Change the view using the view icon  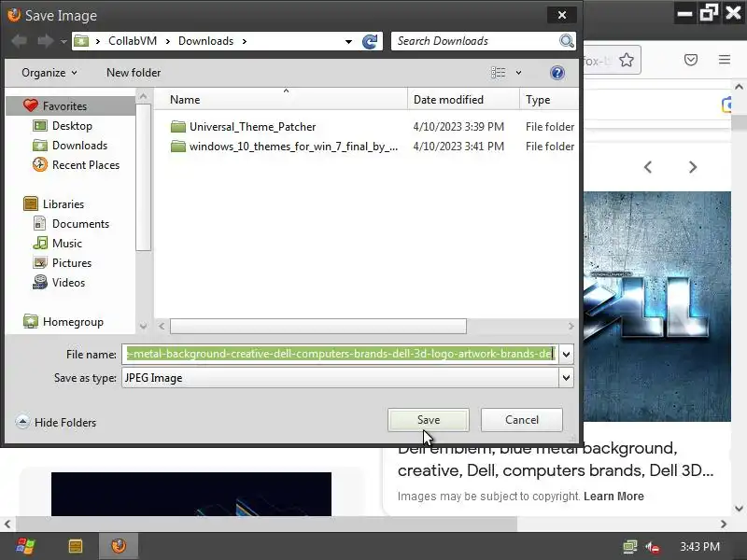pyautogui.click(x=498, y=73)
